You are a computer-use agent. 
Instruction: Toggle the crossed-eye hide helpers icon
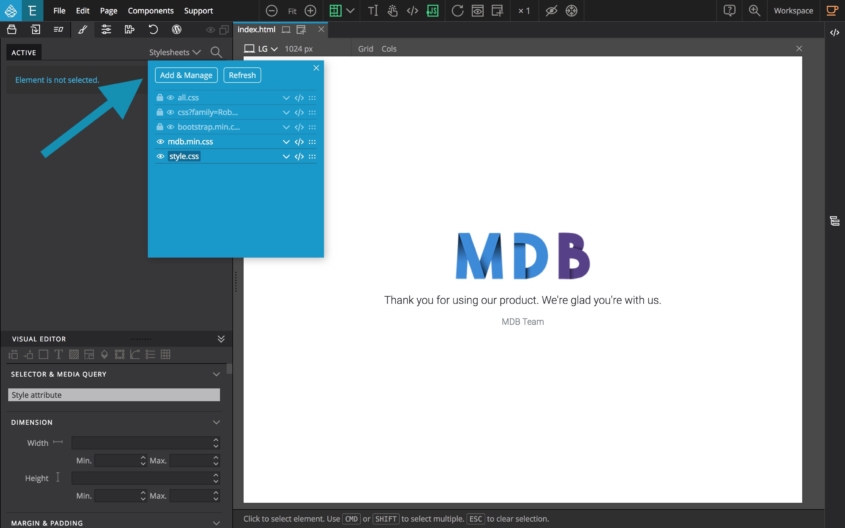[x=551, y=11]
